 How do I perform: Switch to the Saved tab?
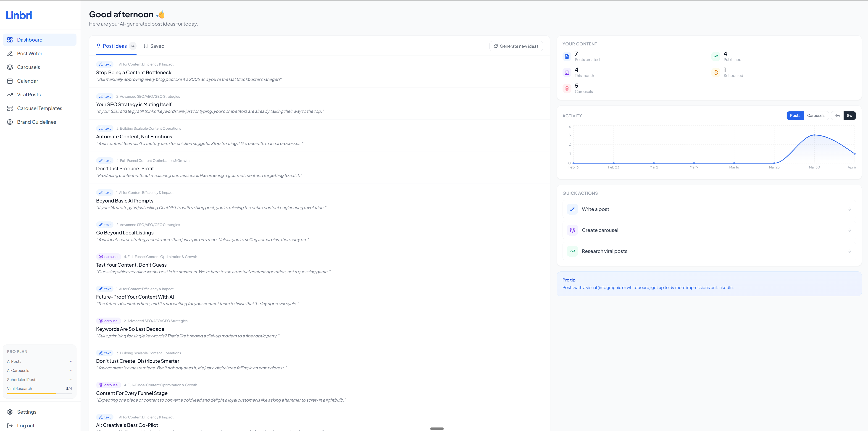154,46
